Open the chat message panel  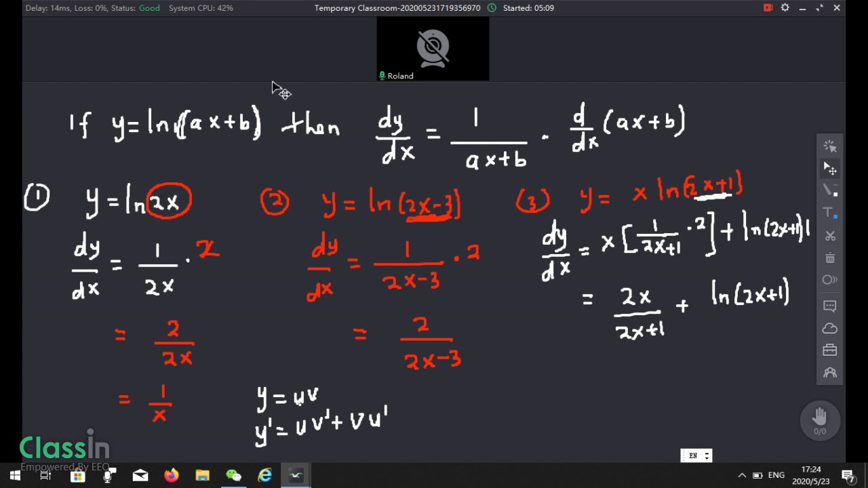830,306
